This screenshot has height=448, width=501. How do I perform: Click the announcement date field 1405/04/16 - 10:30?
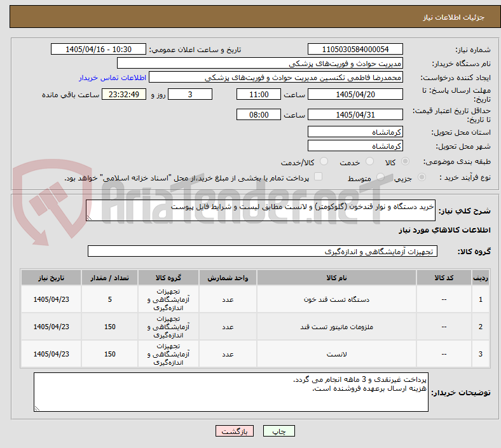coord(99,49)
